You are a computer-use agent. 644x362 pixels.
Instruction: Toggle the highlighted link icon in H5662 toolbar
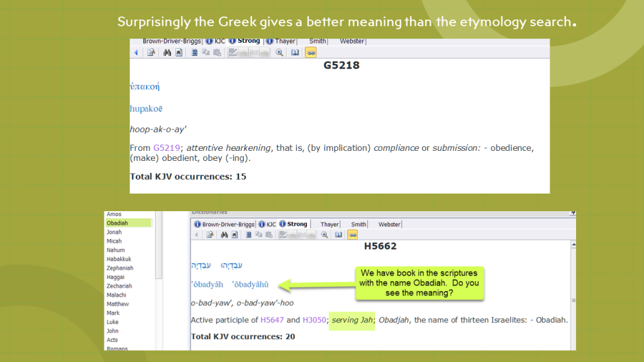[x=352, y=235]
